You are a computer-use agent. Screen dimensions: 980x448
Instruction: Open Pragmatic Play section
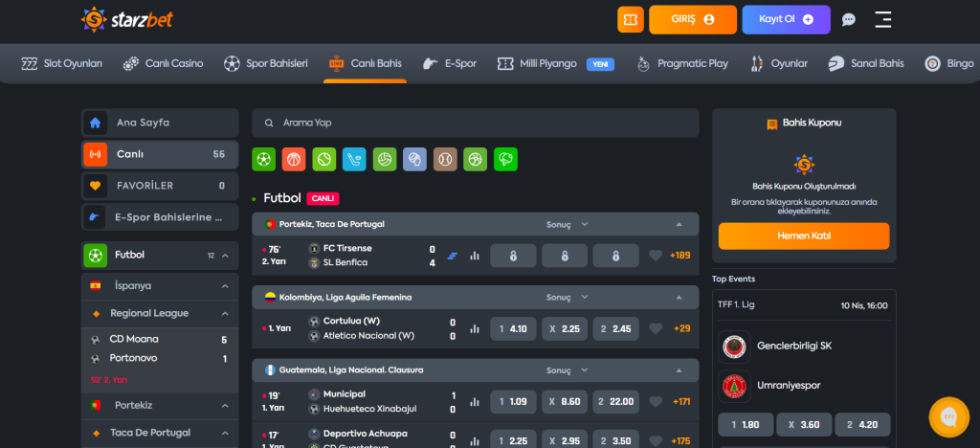(681, 64)
